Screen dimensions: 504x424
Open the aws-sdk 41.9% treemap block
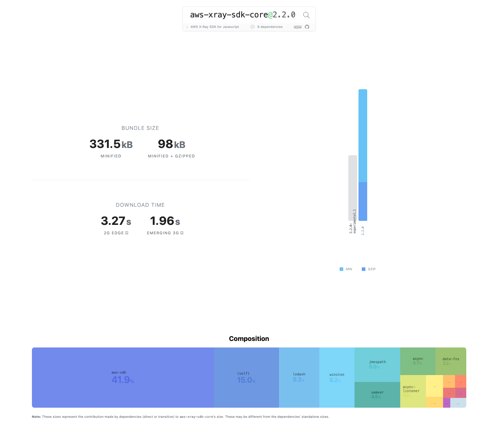click(x=123, y=378)
